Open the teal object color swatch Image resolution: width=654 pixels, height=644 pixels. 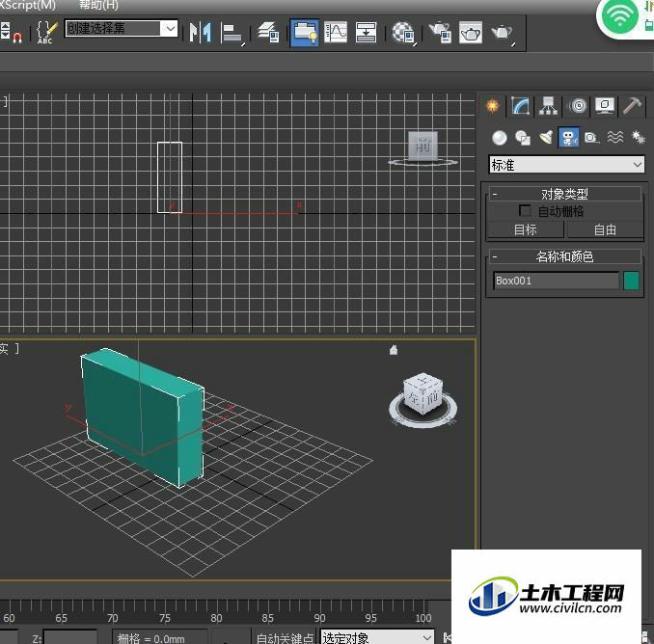coord(632,281)
